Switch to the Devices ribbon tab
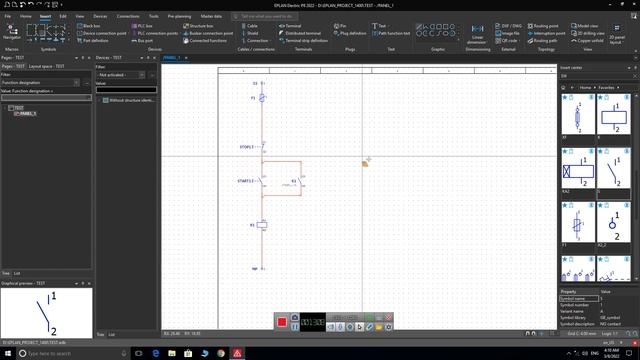Screen dimensions: 640x360 coord(100,16)
